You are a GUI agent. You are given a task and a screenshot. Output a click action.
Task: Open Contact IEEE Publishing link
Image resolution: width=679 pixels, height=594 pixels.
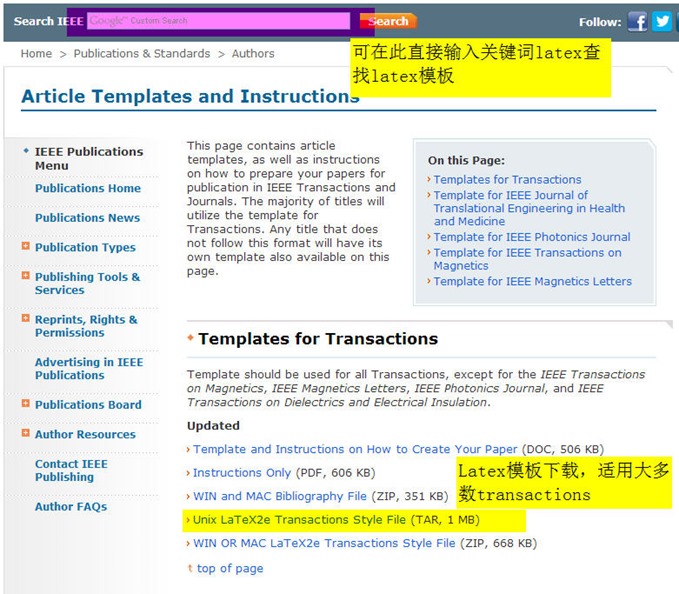(71, 470)
